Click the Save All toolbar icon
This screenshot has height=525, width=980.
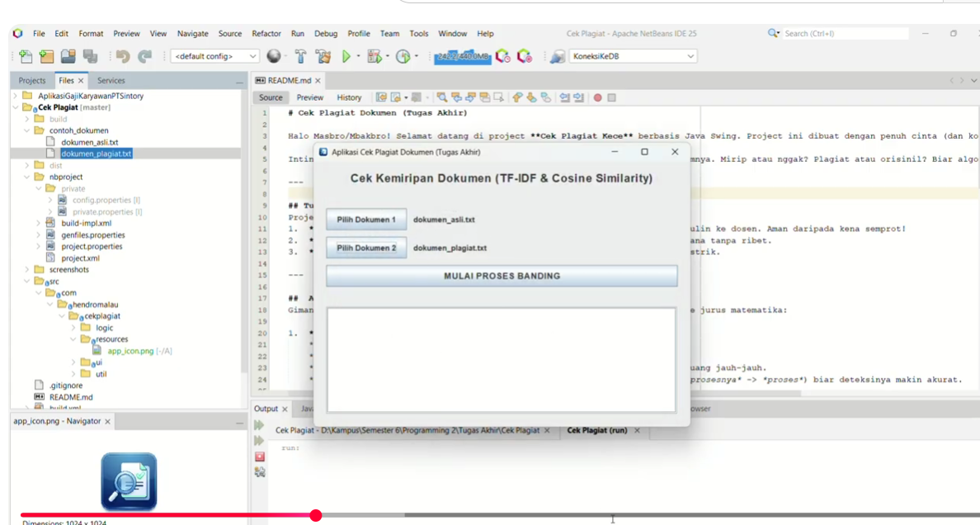pyautogui.click(x=89, y=56)
